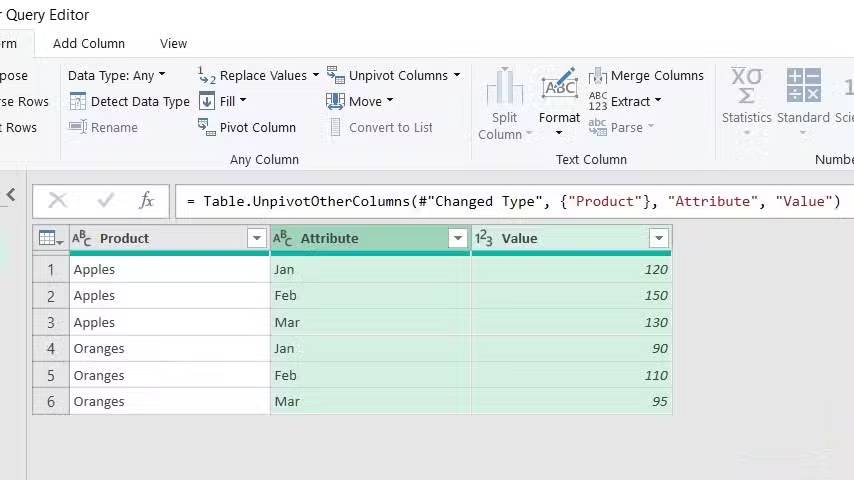Image resolution: width=854 pixels, height=480 pixels.
Task: Select the Merge Columns icon
Action: pyautogui.click(x=598, y=76)
